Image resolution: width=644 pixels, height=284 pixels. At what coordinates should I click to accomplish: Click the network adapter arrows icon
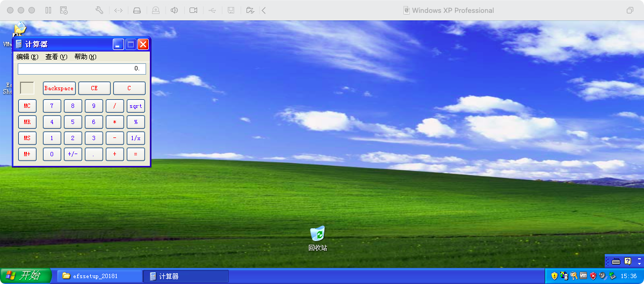(x=118, y=10)
